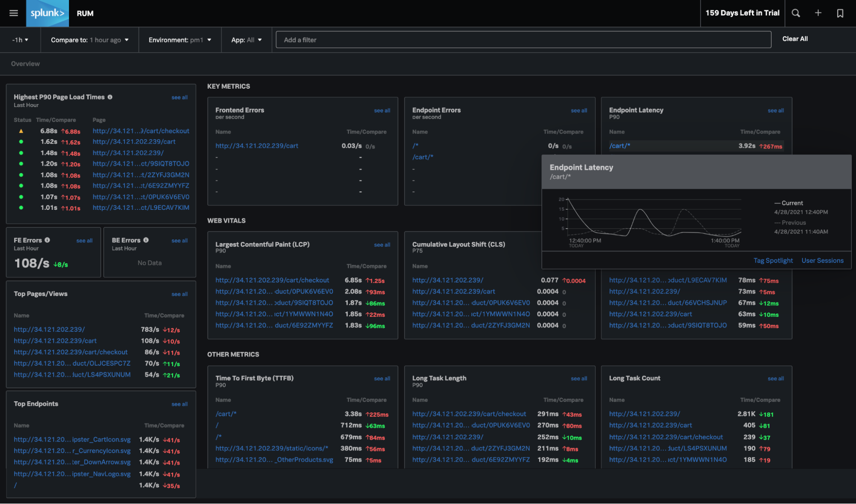Click see all for Top Pages/Views
The height and width of the screenshot is (504, 856).
pyautogui.click(x=179, y=294)
